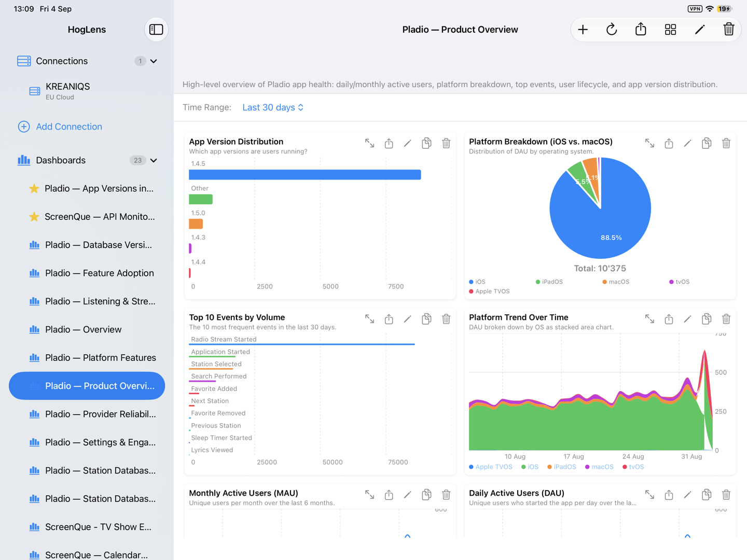Open the Last 30 days time range dropdown
This screenshot has height=560, width=747.
273,107
